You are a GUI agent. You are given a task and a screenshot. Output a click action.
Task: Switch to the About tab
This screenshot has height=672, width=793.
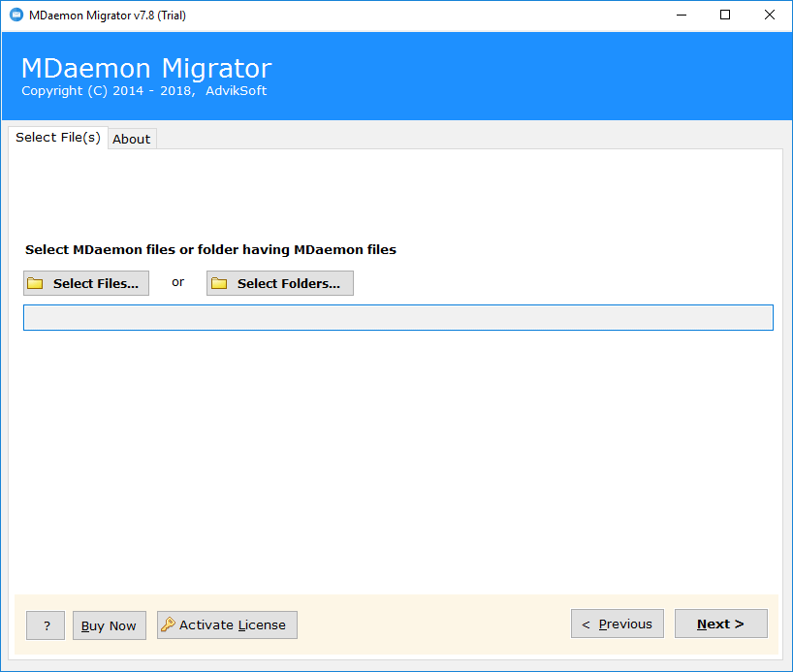131,139
